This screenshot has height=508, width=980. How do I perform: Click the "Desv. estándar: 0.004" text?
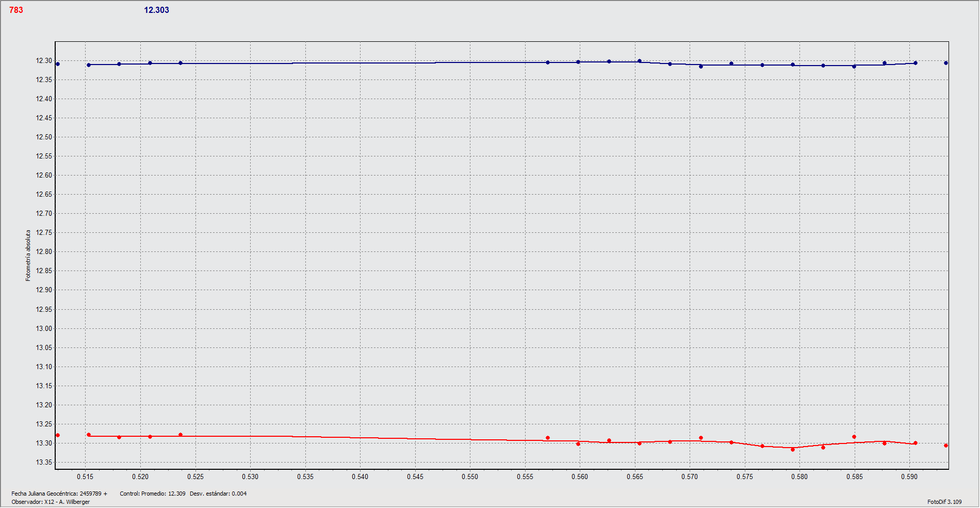[x=218, y=494]
